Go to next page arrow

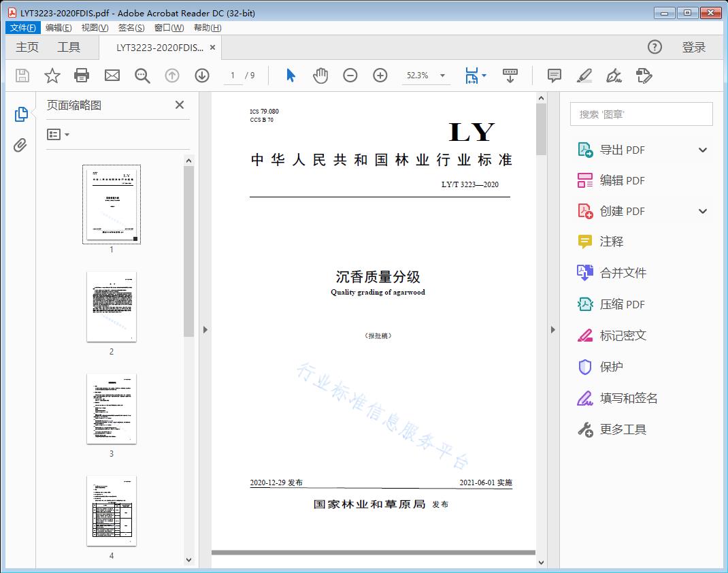coord(202,76)
